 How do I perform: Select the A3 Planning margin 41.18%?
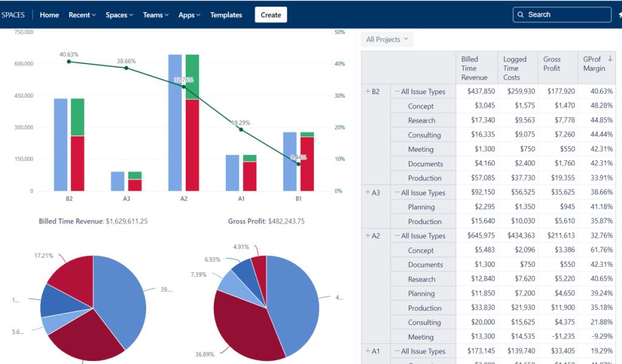pyautogui.click(x=596, y=207)
